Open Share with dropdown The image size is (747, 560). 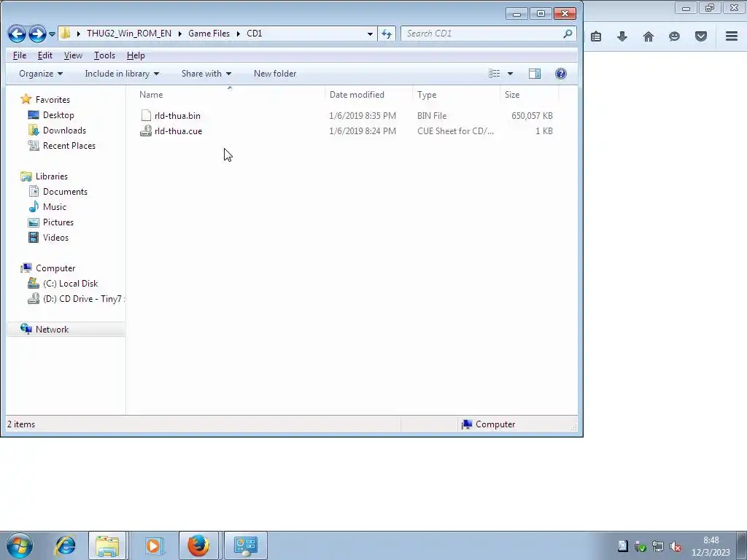206,74
